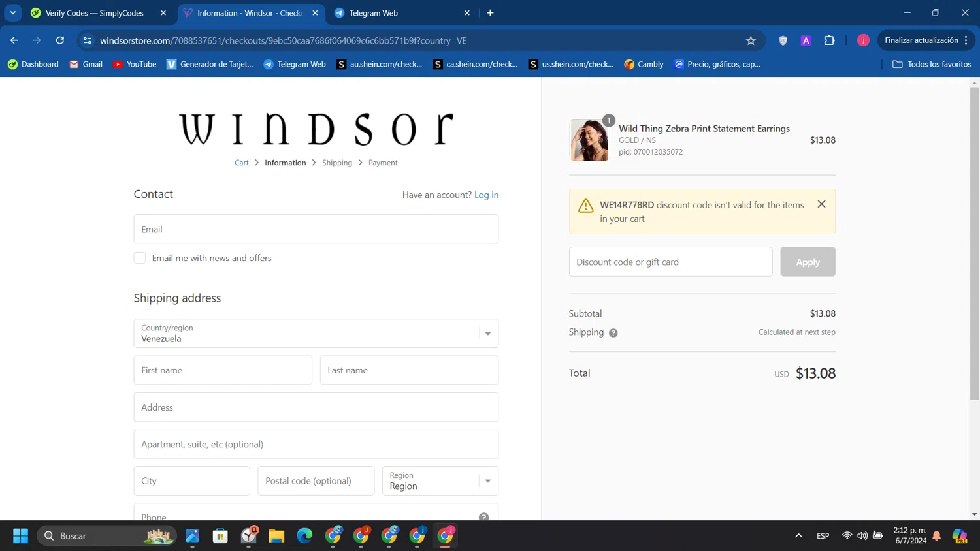This screenshot has height=551, width=980.
Task: Switch to the Telegram Web tab
Action: click(x=402, y=13)
